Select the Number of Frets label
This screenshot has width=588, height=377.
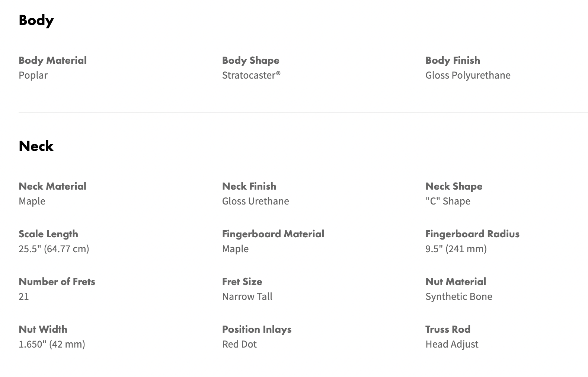coord(57,282)
